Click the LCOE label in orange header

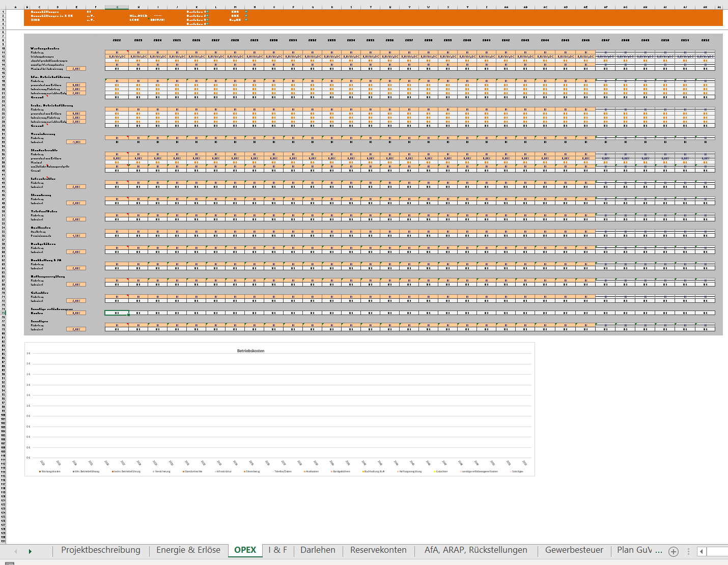(134, 20)
